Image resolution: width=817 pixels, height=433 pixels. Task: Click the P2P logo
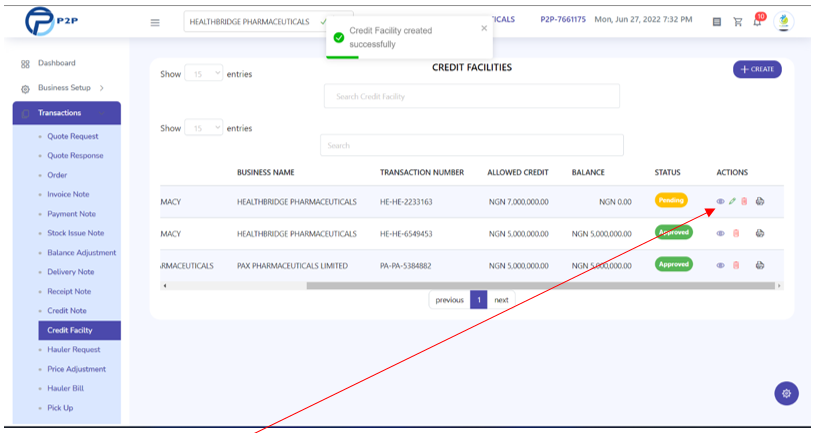[52, 21]
